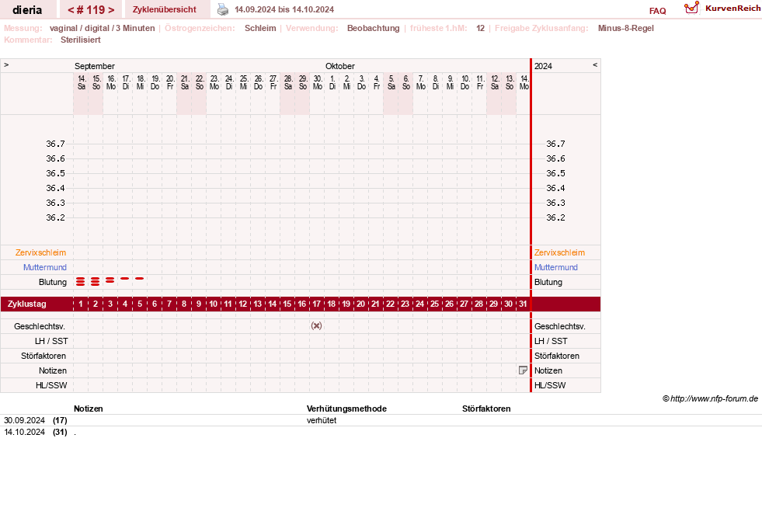762x532 pixels.
Task: Click the Oktober month label
Action: click(339, 66)
